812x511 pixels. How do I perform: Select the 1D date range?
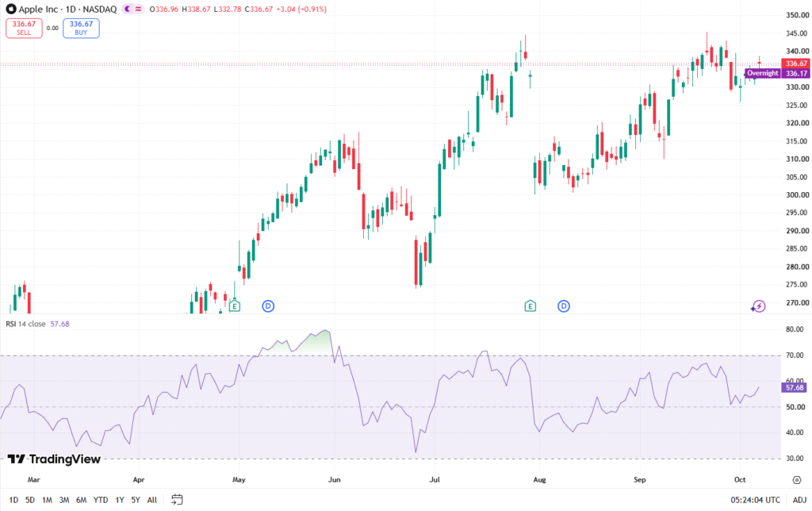coord(13,500)
